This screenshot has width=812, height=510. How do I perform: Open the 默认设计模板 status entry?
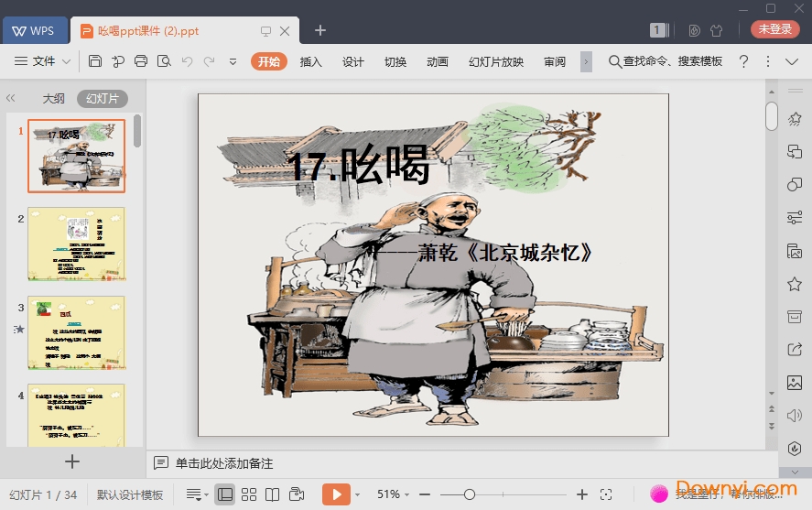(129, 495)
